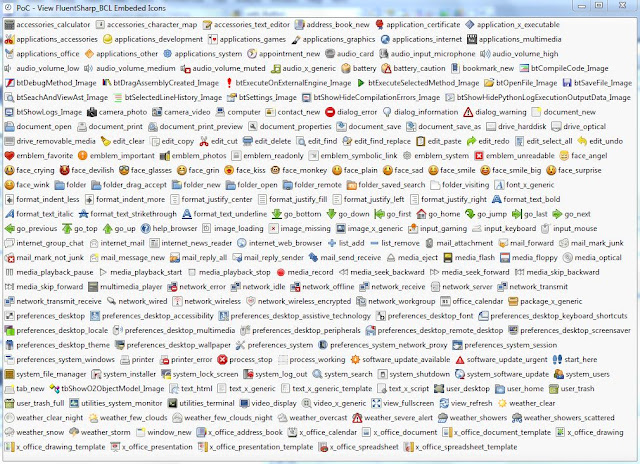Click the "system_lock_screen" label
Screen dimensions: 640x464
coord(205,374)
